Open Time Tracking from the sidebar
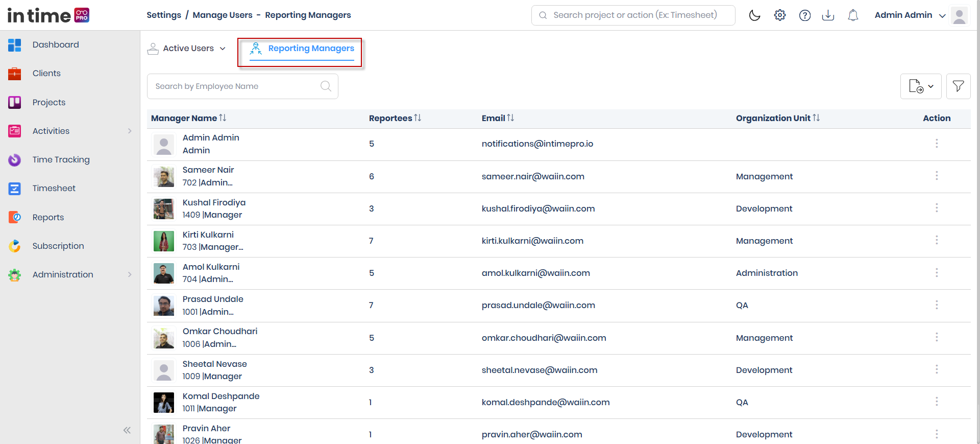The image size is (980, 444). click(x=61, y=160)
